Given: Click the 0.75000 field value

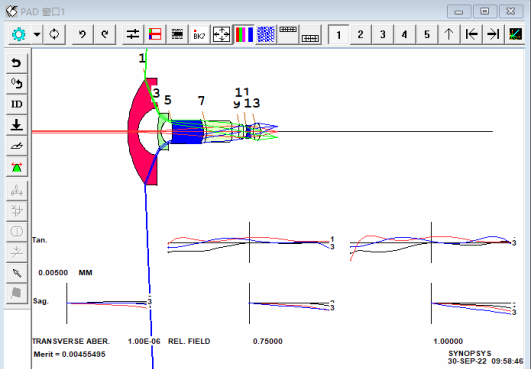Looking at the screenshot, I should 268,341.
